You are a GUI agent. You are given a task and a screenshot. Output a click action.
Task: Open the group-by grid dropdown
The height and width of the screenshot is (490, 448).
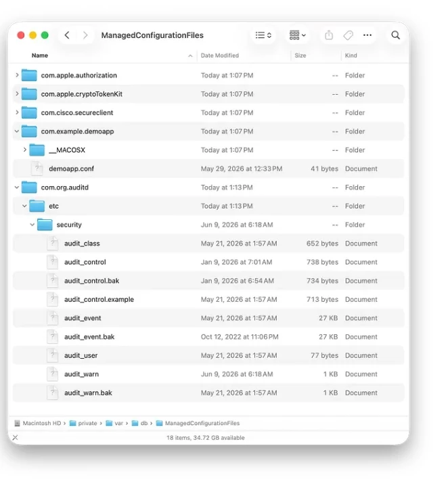coord(297,35)
